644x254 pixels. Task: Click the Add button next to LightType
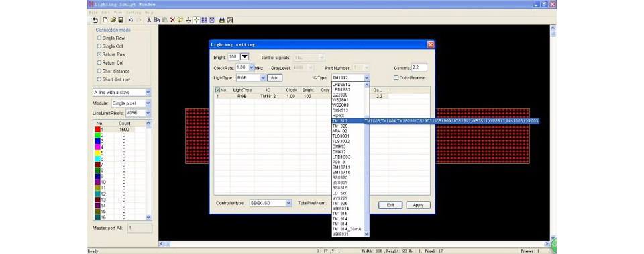tap(275, 77)
